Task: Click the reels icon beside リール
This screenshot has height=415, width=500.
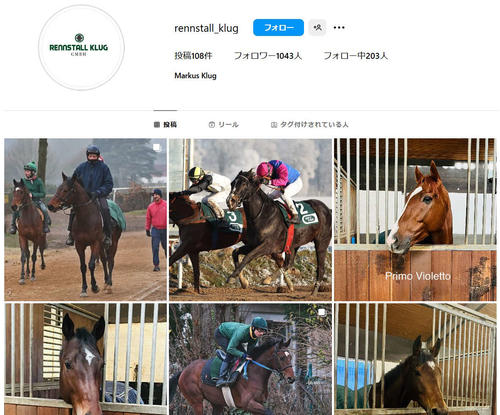Action: 211,125
